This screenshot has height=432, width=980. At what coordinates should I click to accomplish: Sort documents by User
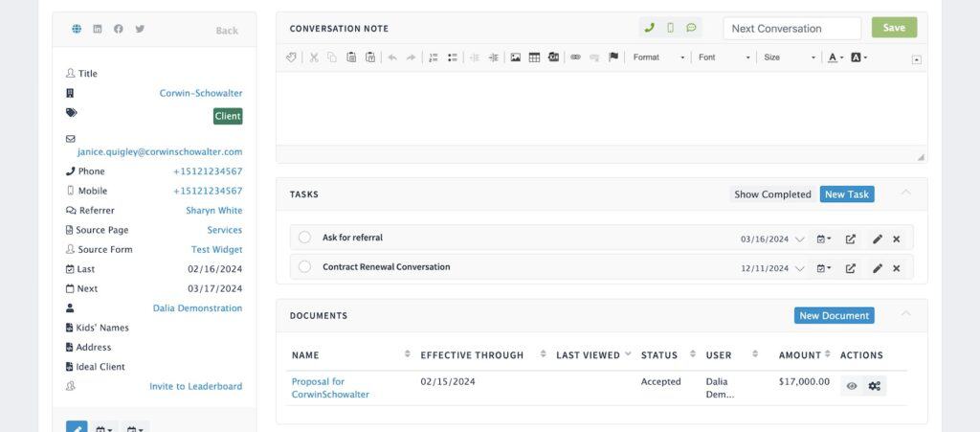tap(755, 353)
